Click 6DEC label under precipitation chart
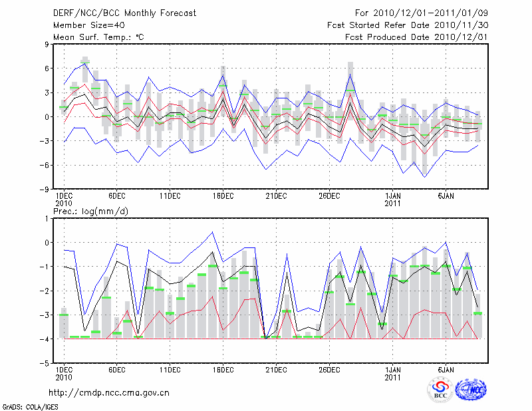This screenshot has height=411, width=532. click(x=117, y=370)
